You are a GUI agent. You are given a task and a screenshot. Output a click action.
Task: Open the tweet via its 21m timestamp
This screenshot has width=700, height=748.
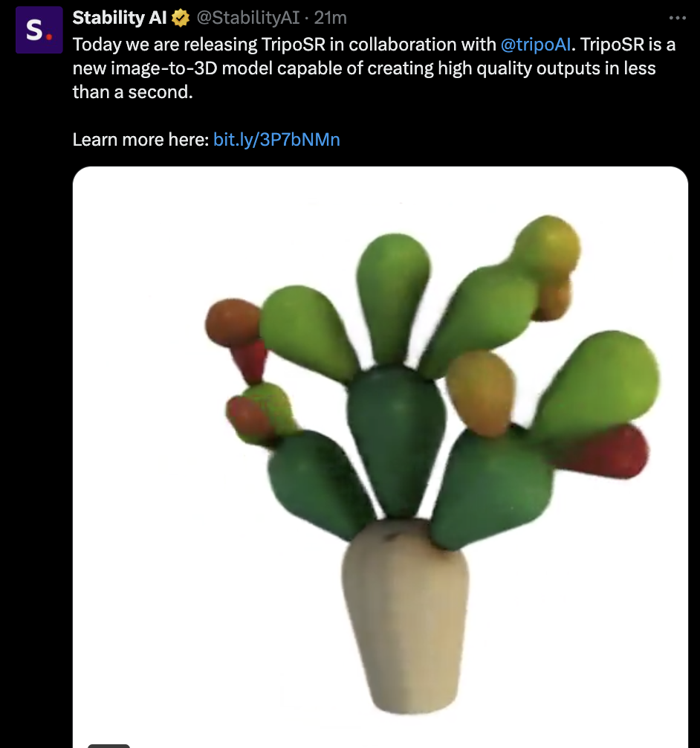[330, 18]
